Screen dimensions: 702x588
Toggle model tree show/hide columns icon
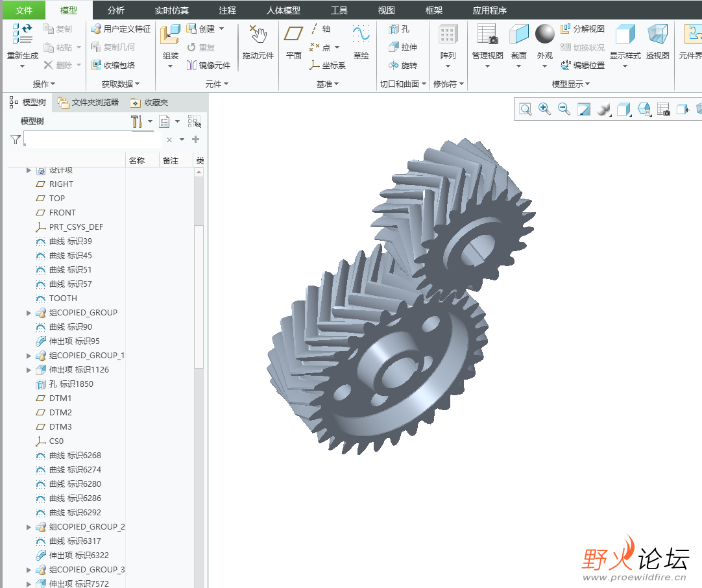coord(194,121)
